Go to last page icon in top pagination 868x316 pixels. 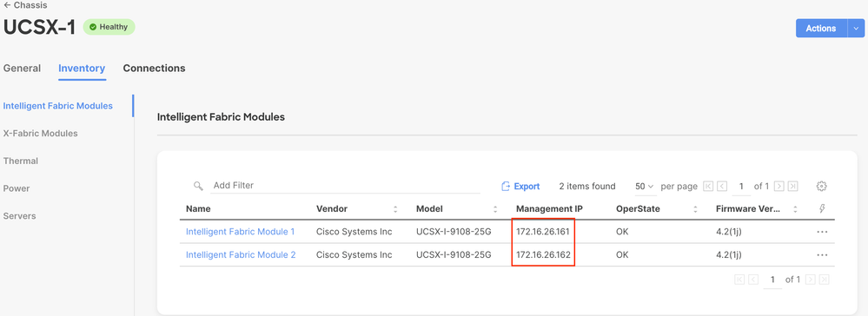[x=793, y=186]
